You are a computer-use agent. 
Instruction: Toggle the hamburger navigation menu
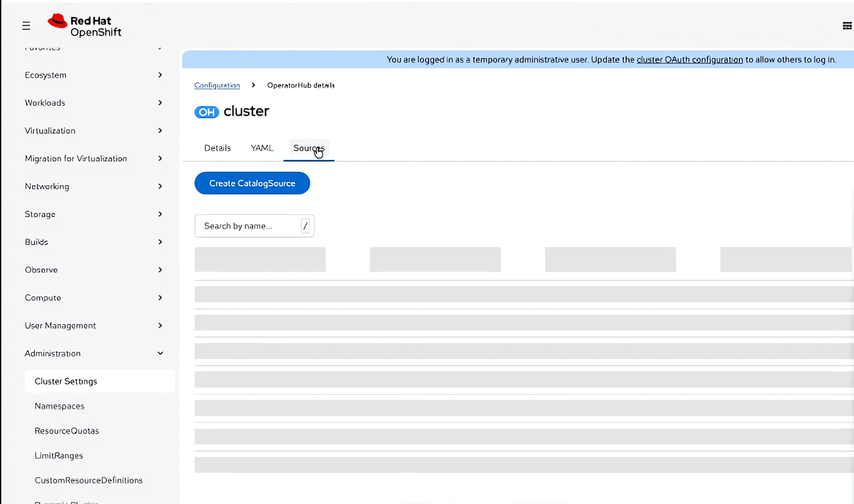pyautogui.click(x=26, y=26)
